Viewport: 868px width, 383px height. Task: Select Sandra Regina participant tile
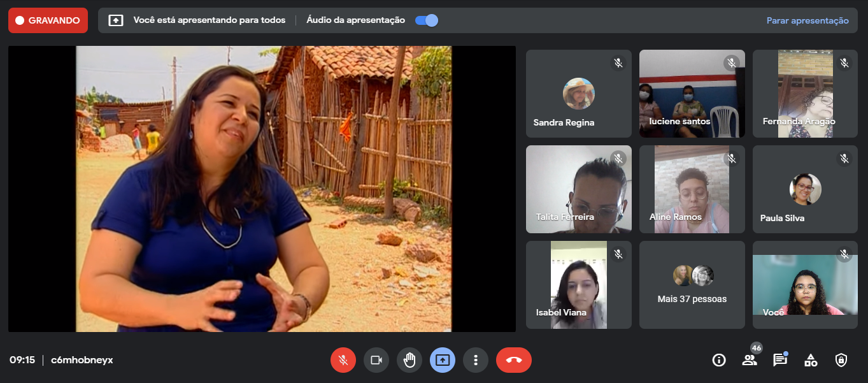pyautogui.click(x=578, y=94)
